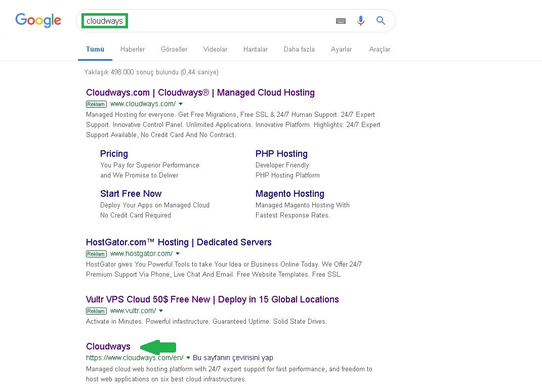
Task: Open Ayarlar settings menu
Action: point(341,50)
